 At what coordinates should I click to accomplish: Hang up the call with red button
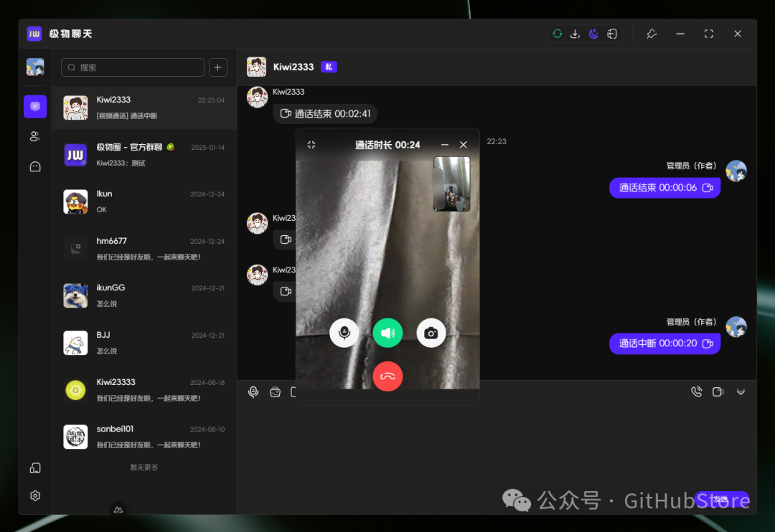click(x=387, y=376)
